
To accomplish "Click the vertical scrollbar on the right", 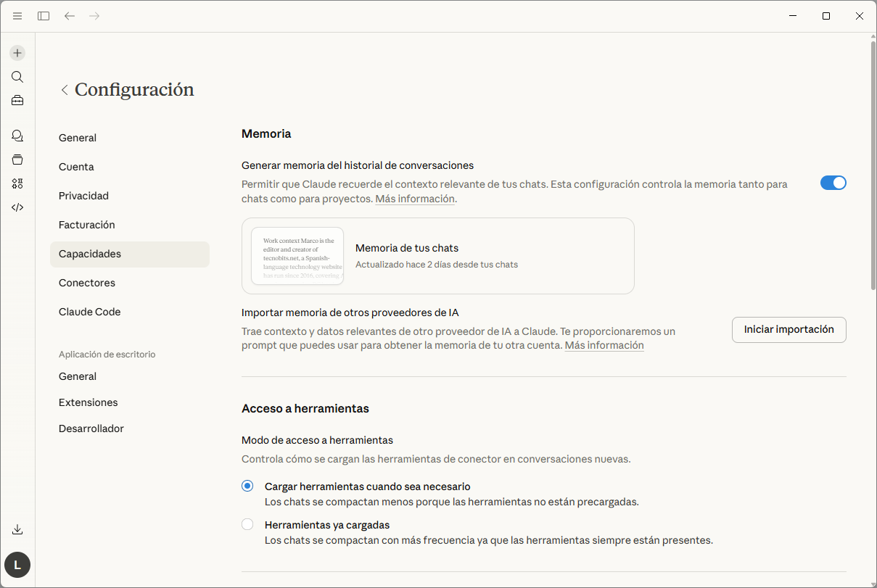I will tap(873, 167).
